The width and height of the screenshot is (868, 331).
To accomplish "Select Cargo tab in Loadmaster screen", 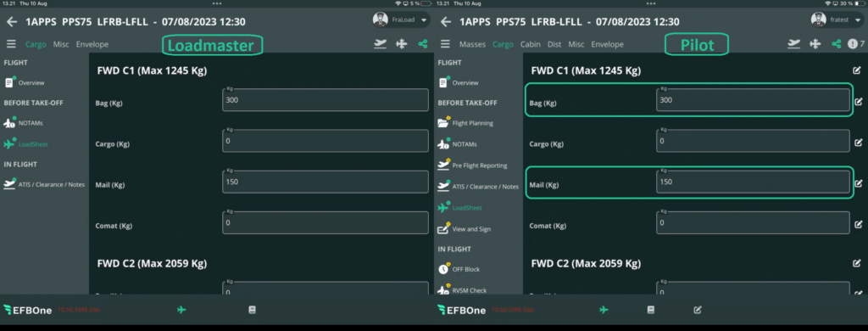I will point(36,44).
